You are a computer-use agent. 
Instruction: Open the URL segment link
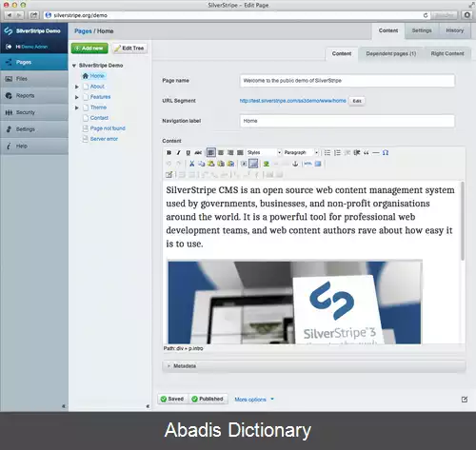[x=292, y=101]
